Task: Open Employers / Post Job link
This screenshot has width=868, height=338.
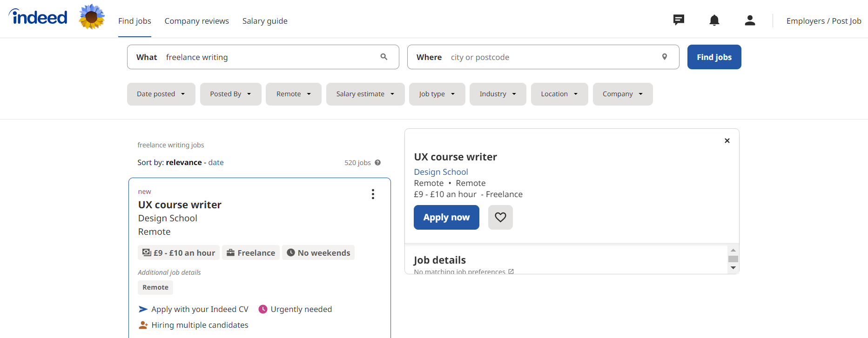Action: pyautogui.click(x=824, y=21)
